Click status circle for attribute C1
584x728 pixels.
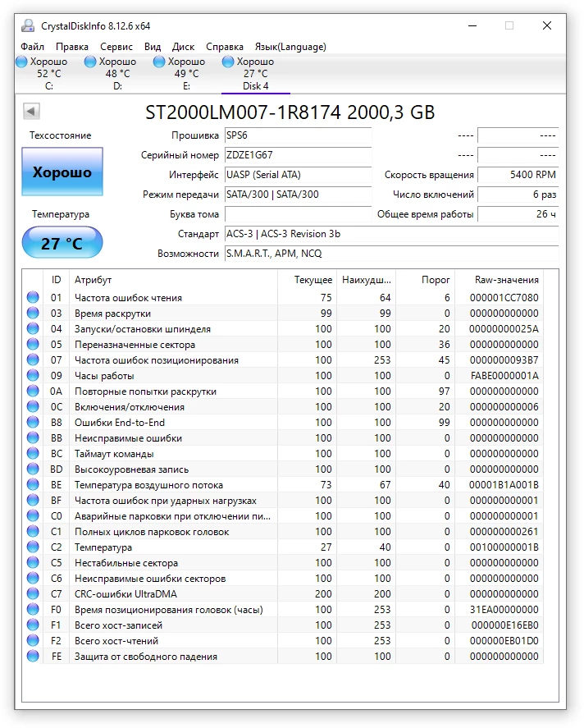click(33, 531)
